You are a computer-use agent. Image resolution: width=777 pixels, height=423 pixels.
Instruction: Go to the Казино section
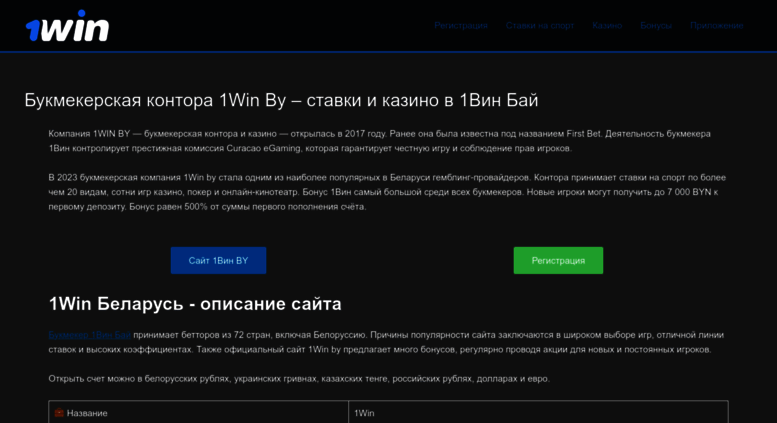click(607, 25)
